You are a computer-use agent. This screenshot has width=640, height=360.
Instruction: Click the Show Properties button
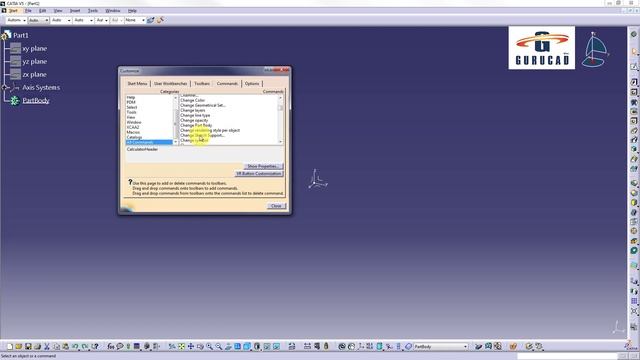tap(263, 166)
